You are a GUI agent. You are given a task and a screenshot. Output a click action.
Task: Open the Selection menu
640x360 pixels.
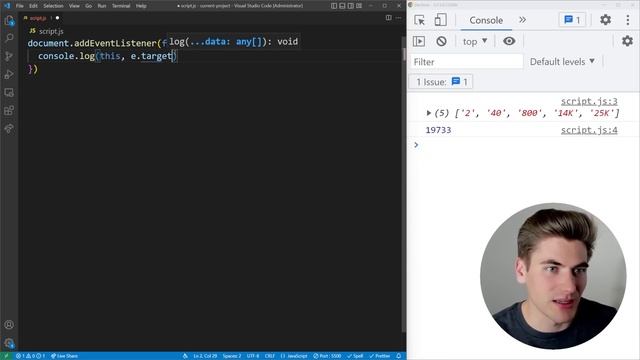click(x=53, y=6)
